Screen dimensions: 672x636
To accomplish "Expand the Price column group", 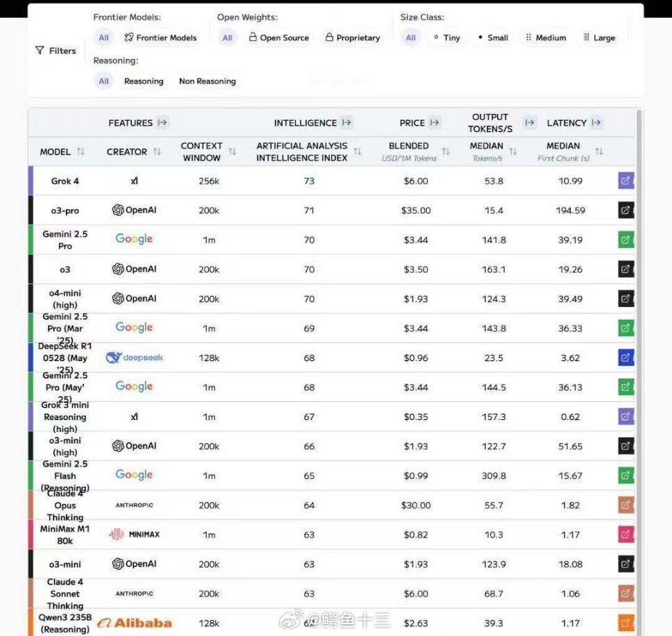I will (435, 123).
